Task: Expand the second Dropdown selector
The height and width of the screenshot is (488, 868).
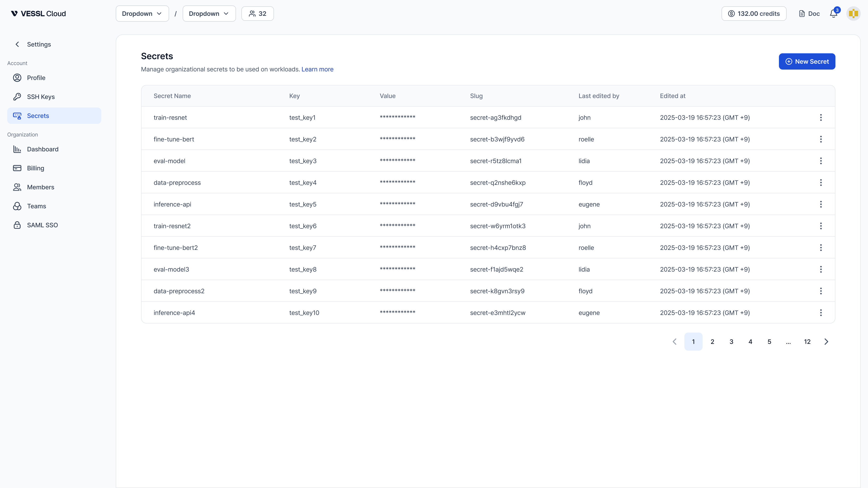Action: (209, 14)
